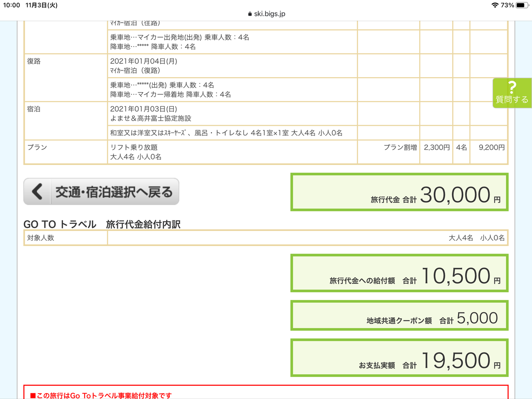Select the 対象人数 label cell
The height and width of the screenshot is (399, 532).
(65, 238)
